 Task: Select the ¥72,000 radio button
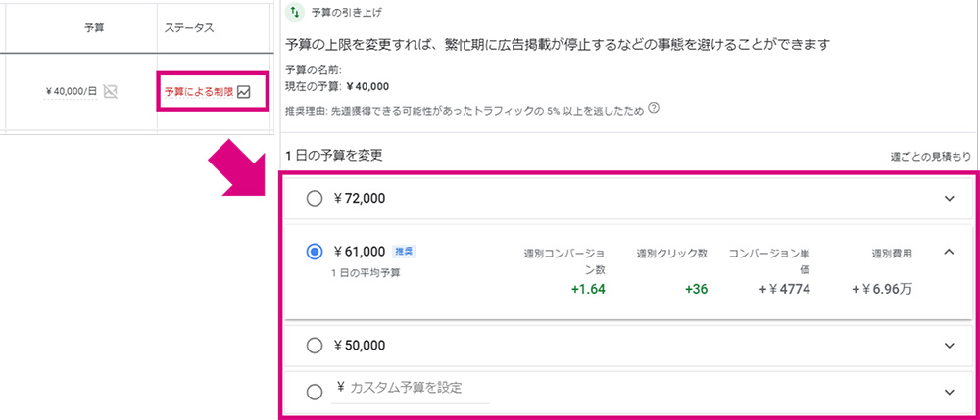click(x=315, y=199)
